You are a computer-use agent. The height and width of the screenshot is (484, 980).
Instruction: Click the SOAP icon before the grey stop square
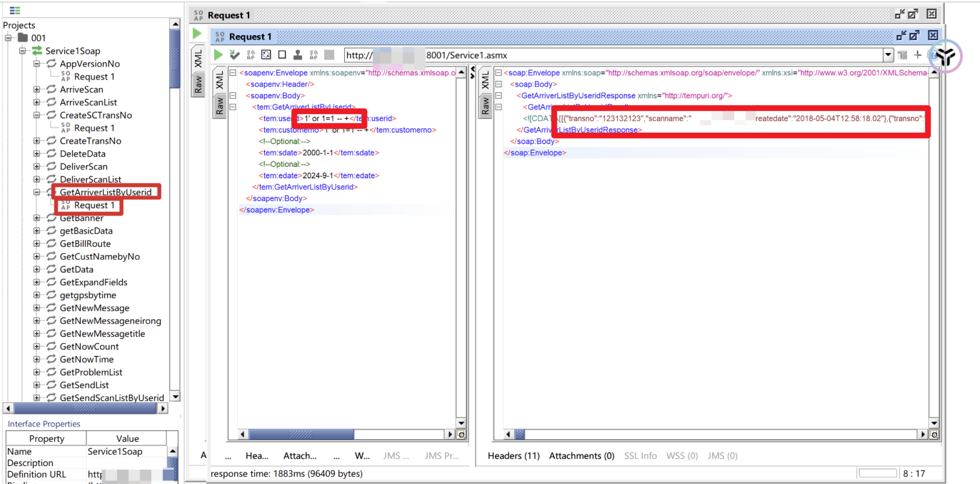(x=314, y=55)
